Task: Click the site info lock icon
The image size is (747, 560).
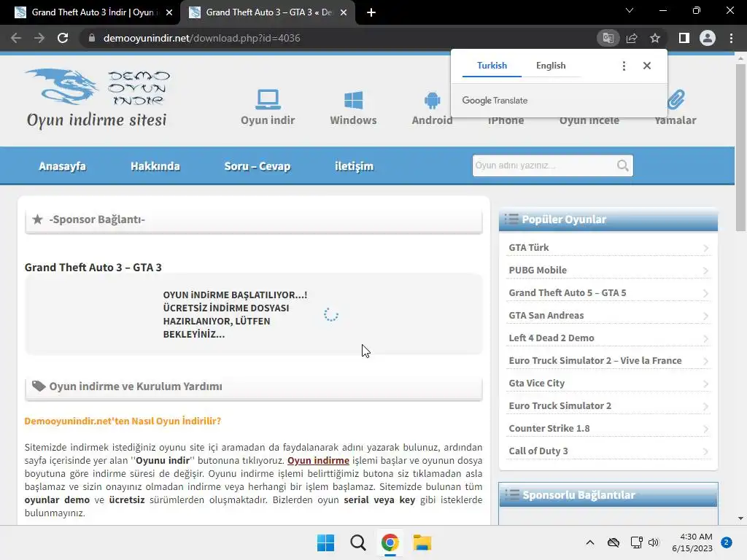Action: click(x=91, y=38)
